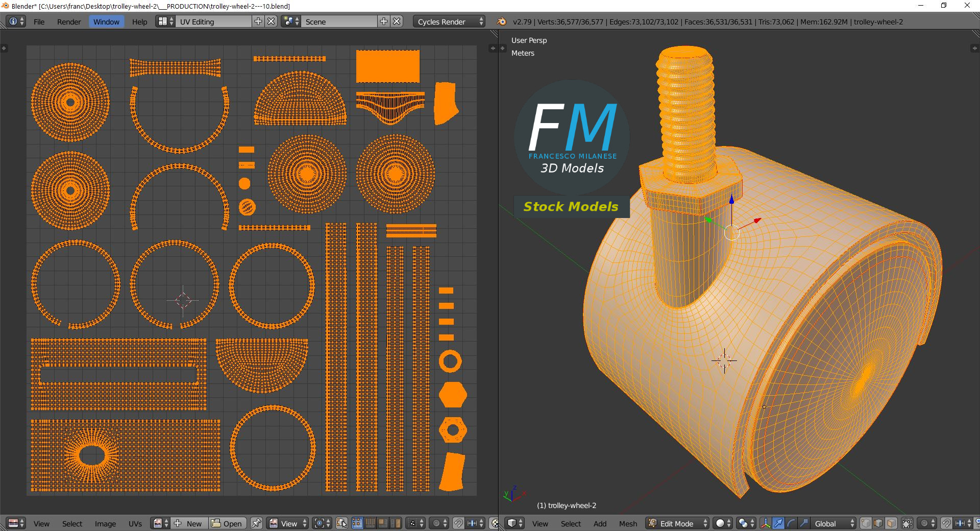Open the Render menu

coord(69,21)
